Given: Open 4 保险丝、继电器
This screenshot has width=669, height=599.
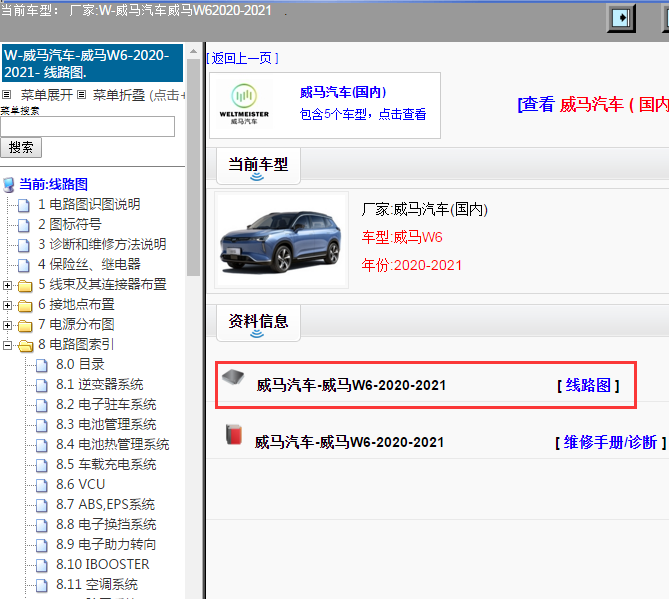Looking at the screenshot, I should click(89, 265).
